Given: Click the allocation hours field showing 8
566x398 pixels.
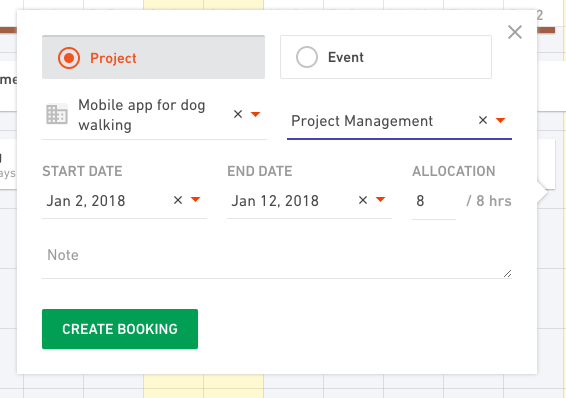Looking at the screenshot, I should (x=434, y=201).
